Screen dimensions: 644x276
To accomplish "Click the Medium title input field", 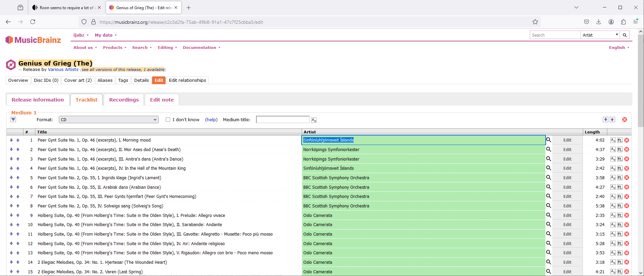I will pyautogui.click(x=283, y=119).
